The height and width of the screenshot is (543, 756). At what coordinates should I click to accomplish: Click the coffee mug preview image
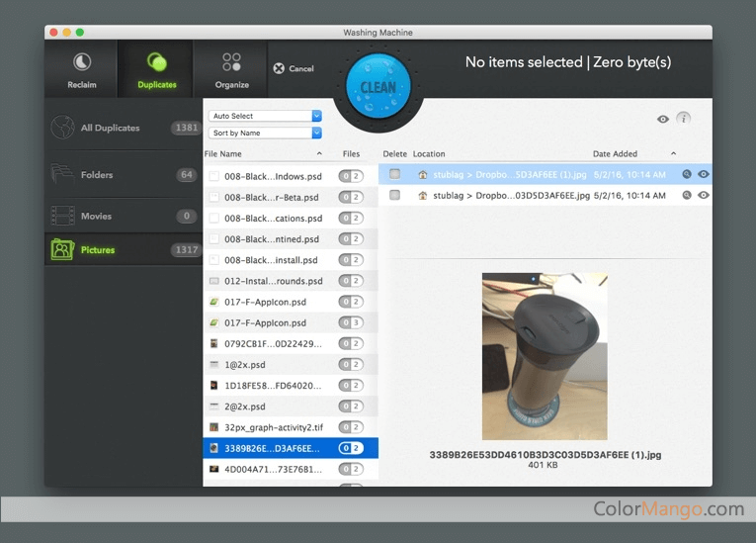tap(545, 356)
